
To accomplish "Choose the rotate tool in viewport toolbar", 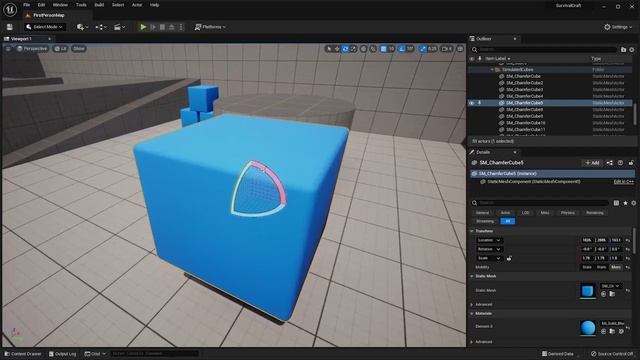I will click(x=345, y=49).
